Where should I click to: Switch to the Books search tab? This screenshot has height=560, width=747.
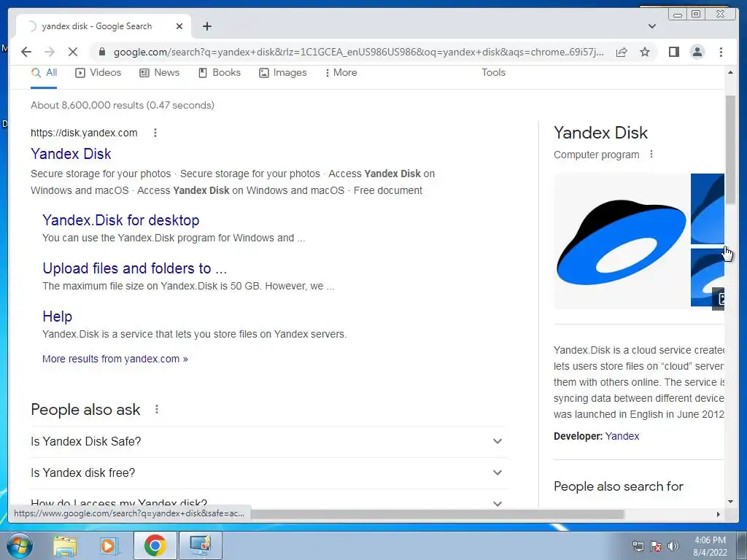219,73
